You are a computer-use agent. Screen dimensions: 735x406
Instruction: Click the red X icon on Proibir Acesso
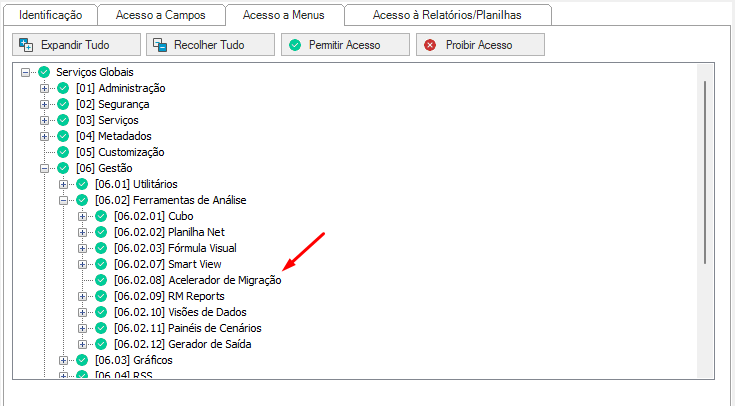[430, 45]
